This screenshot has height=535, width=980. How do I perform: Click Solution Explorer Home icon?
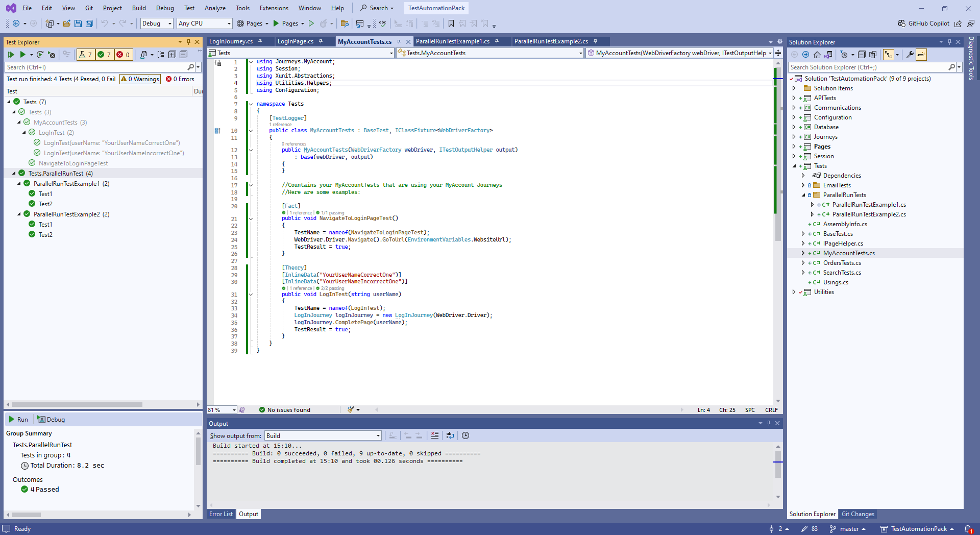[x=817, y=55]
